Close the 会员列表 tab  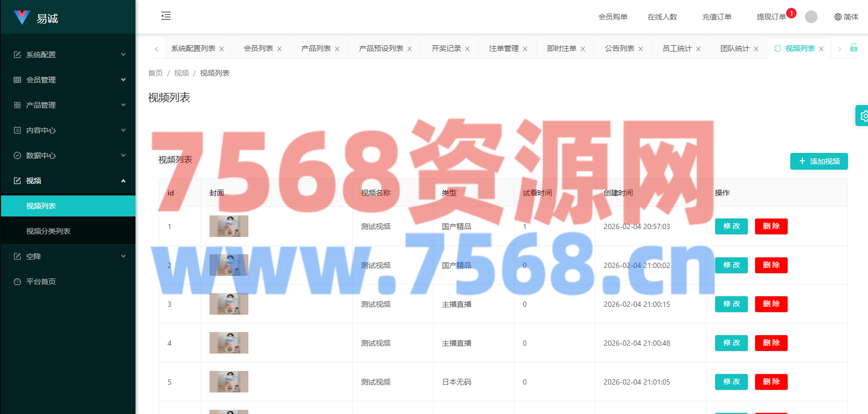point(279,49)
